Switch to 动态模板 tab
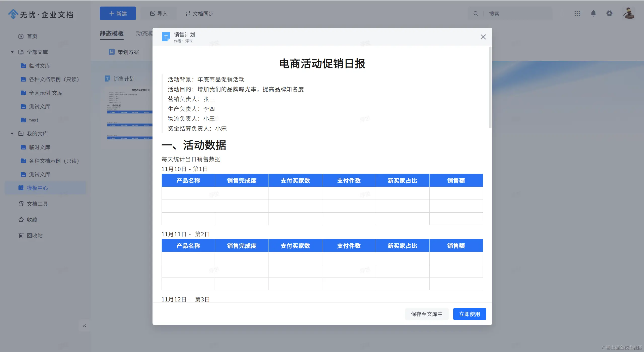This screenshot has height=352, width=644. [x=144, y=33]
